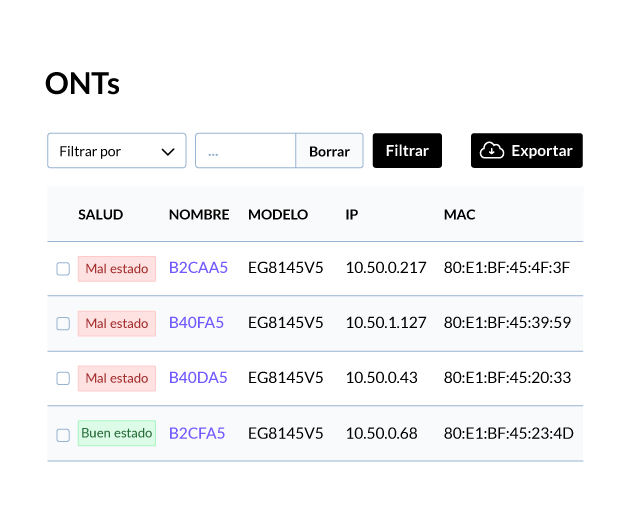The height and width of the screenshot is (532, 631).
Task: Click the Borrar button
Action: pos(329,151)
